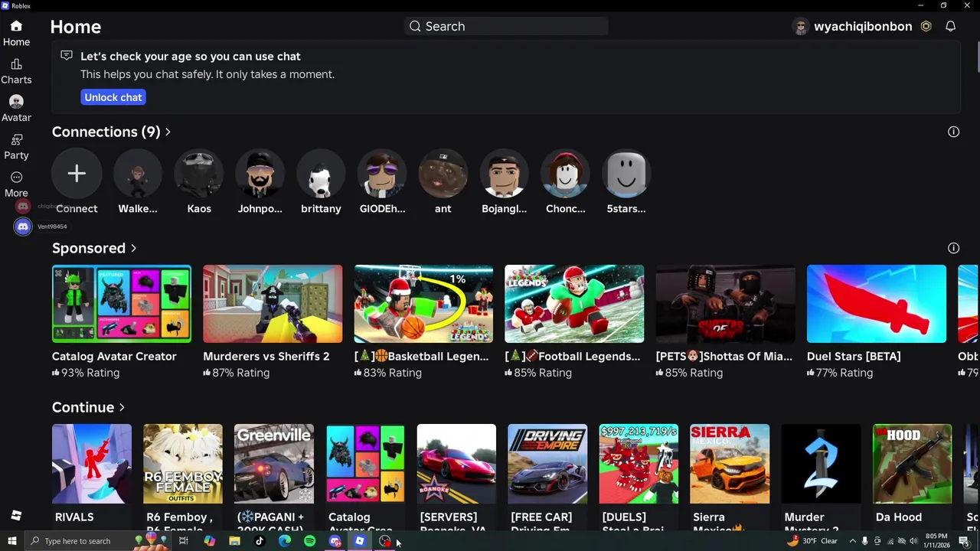980x551 pixels.
Task: Click the Discord icon for Vent98454
Action: [23, 227]
